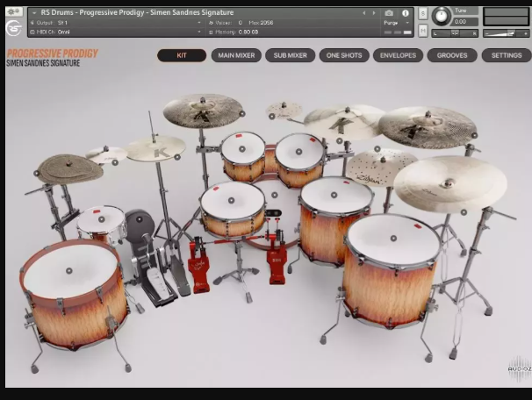Screen dimensions: 532x400
Task: Hit the small side snare marker
Action: pos(101,219)
